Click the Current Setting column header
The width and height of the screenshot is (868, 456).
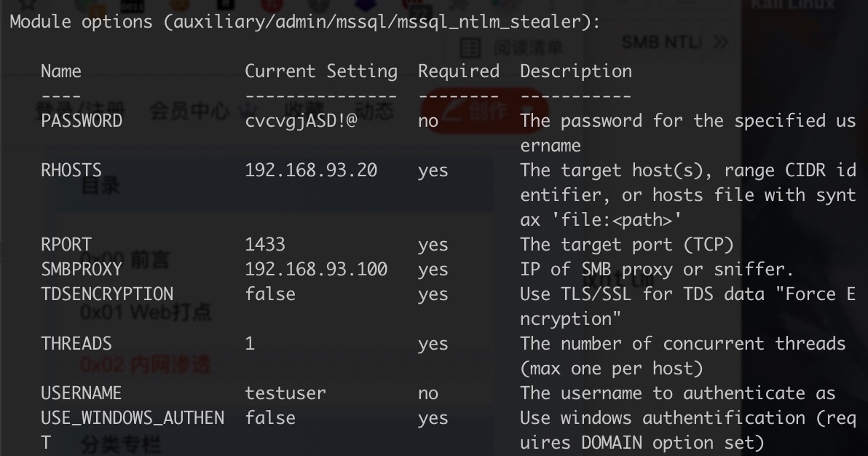pyautogui.click(x=321, y=71)
